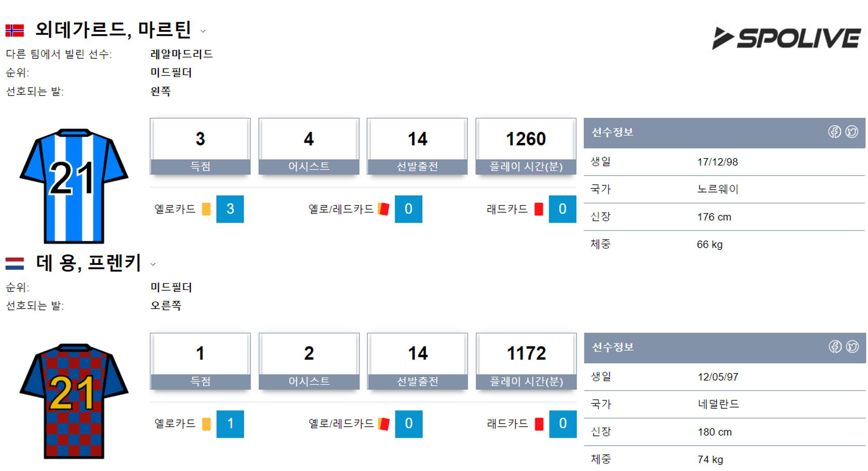
Task: Click De Jong's 플레이 시간 box showing 1172
Action: [x=526, y=361]
